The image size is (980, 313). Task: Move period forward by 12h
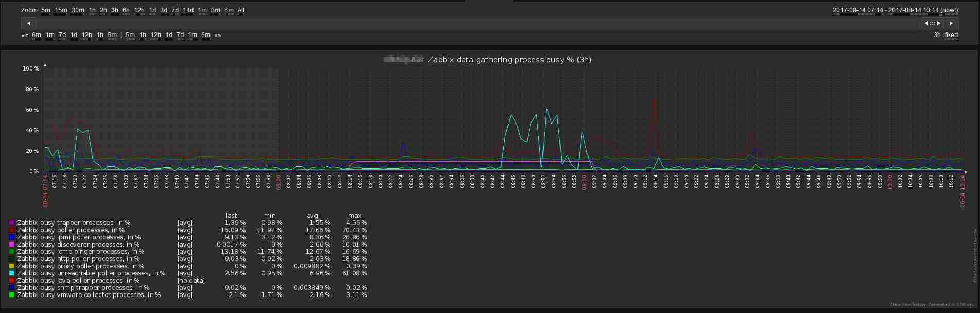(x=156, y=36)
